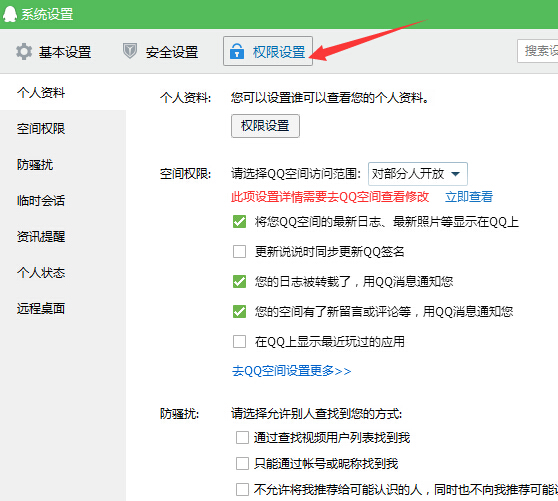Screen dimensions: 558x501
Task: Click the gear icon for 基本设置
Action: [x=24, y=52]
